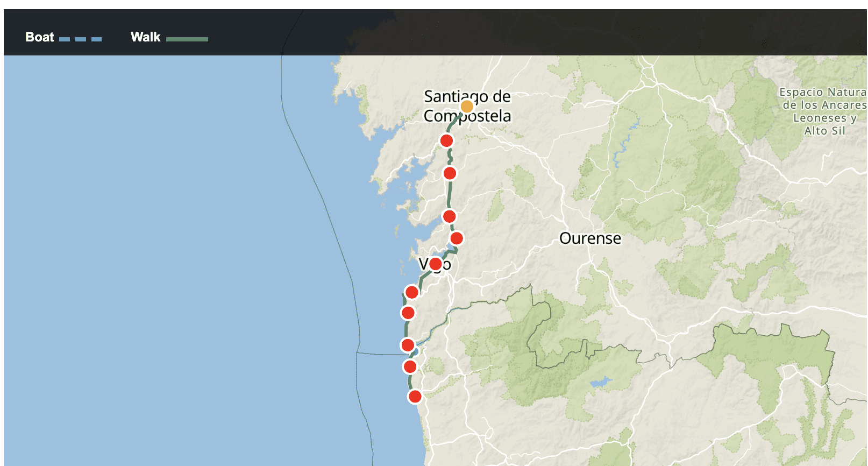The image size is (868, 466).
Task: Click the green Walk line sample
Action: point(187,39)
